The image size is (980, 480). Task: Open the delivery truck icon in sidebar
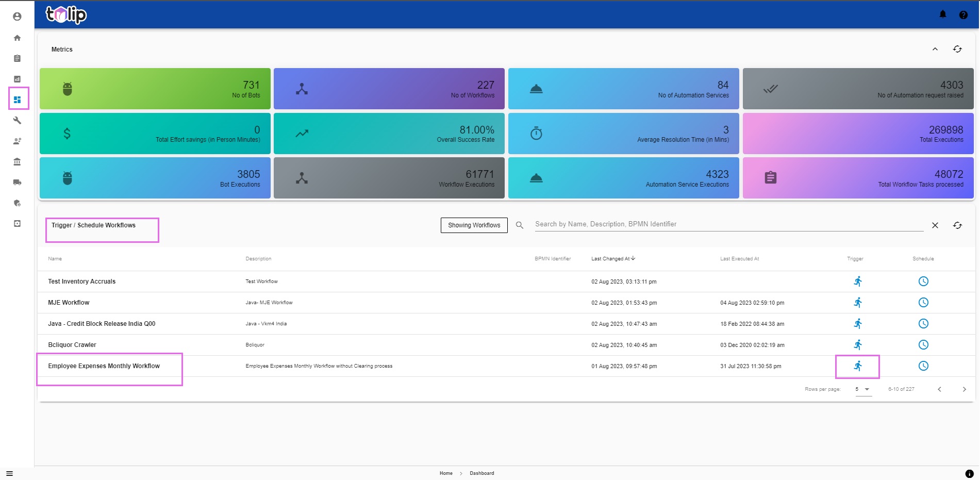pyautogui.click(x=17, y=182)
